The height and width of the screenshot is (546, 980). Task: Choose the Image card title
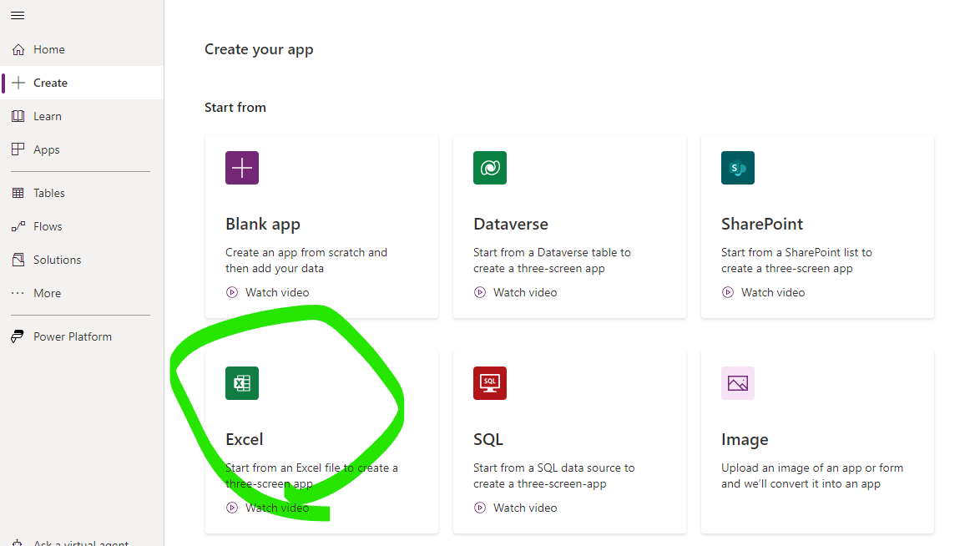[745, 440]
